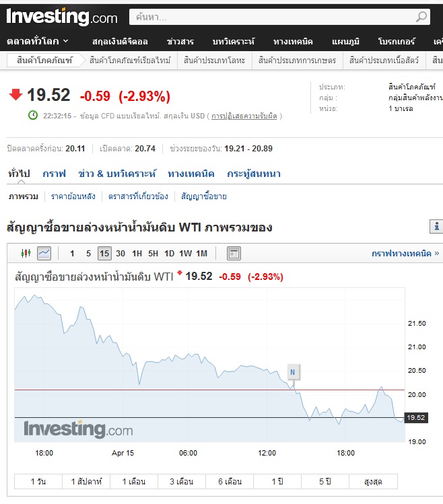This screenshot has height=504, width=443.
Task: Expand the ตลาดทั่วโลก dropdown menu
Action: (x=38, y=41)
